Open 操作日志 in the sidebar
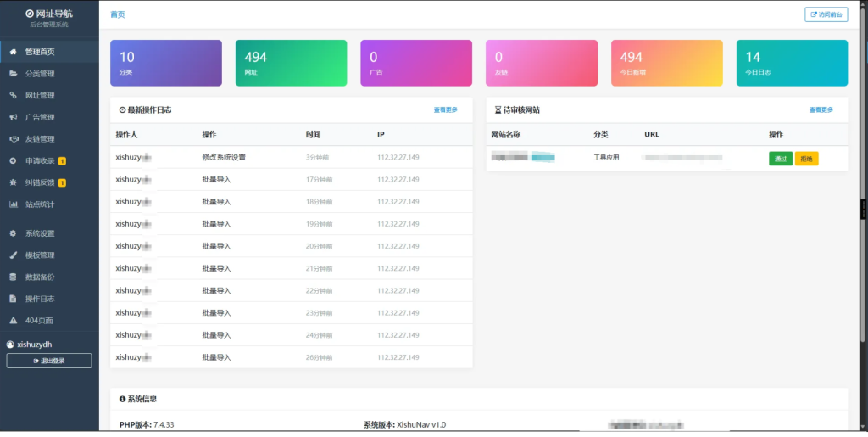868x437 pixels. 49,299
